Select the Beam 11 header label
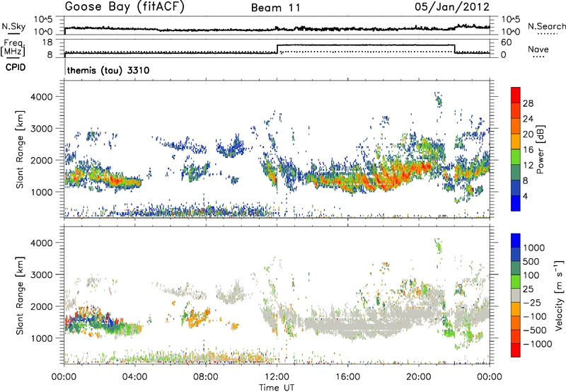The width and height of the screenshot is (566, 392). (276, 8)
